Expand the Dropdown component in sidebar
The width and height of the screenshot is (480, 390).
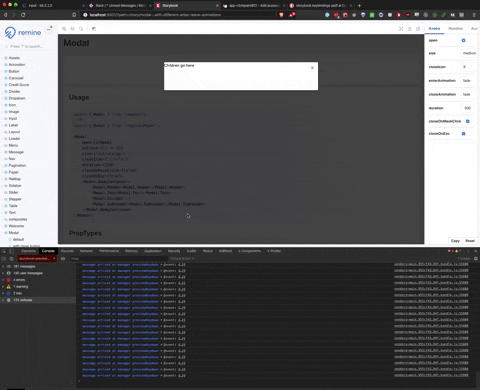(17, 98)
